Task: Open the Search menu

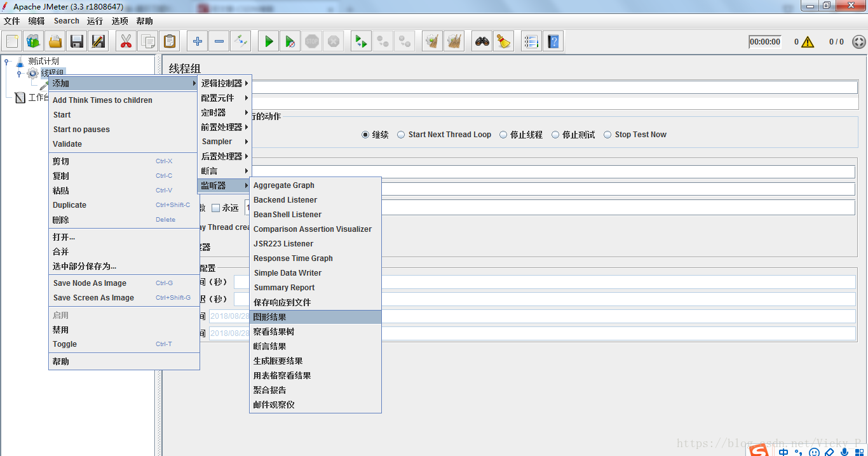Action: (x=67, y=21)
